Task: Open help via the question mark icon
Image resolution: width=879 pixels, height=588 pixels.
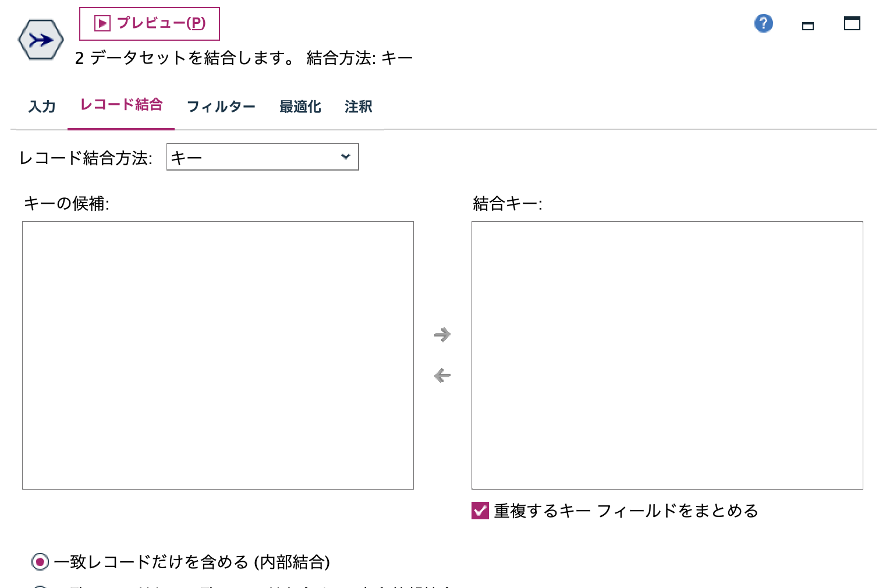Action: tap(763, 23)
